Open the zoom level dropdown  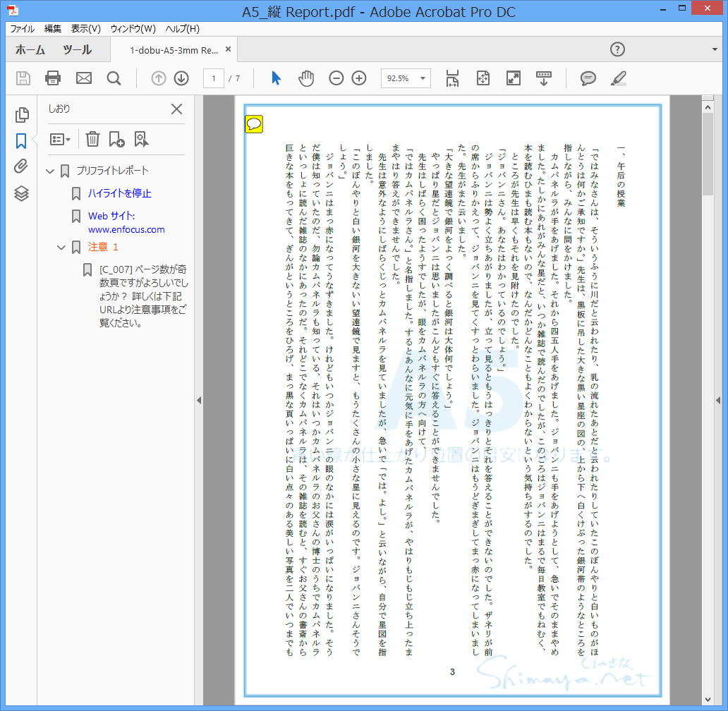click(423, 78)
